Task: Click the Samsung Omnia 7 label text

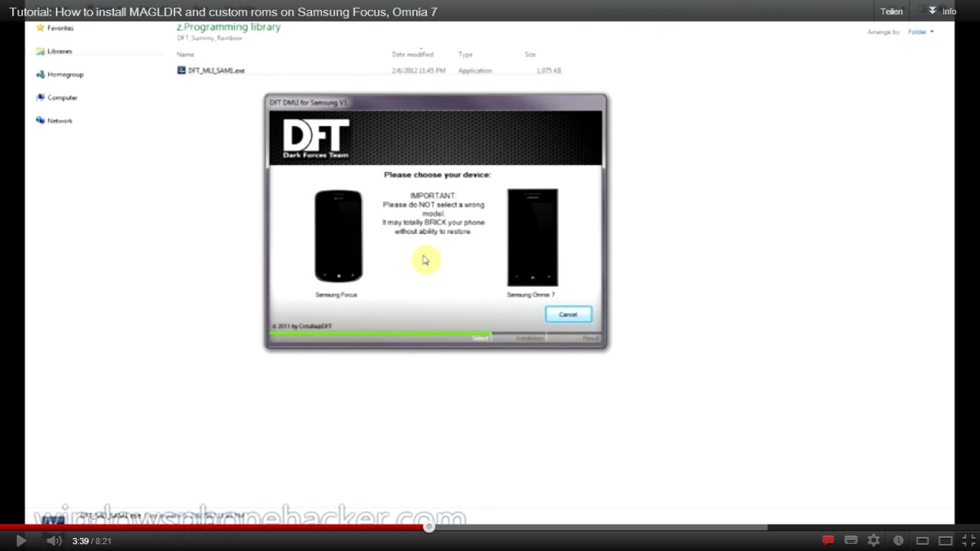Action: (531, 295)
